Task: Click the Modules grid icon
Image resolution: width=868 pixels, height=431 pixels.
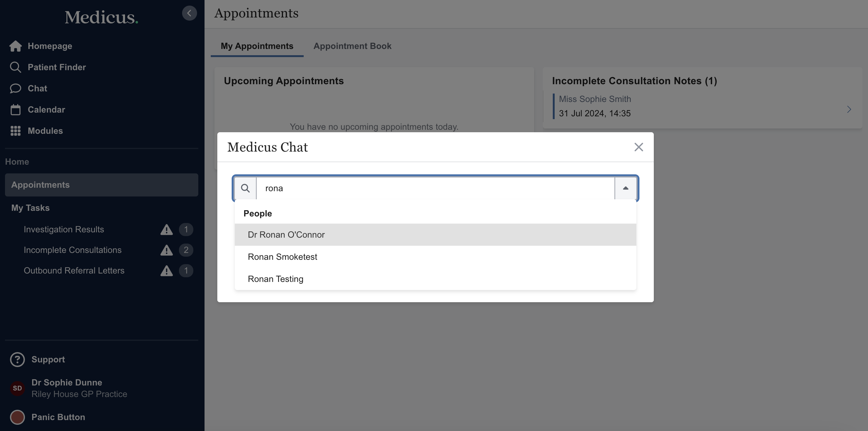Action: pos(16,131)
